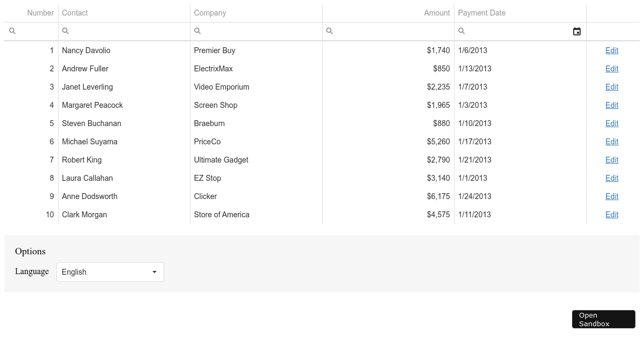Open the Payment Date calendar picker
The width and height of the screenshot is (644, 338).
click(577, 32)
